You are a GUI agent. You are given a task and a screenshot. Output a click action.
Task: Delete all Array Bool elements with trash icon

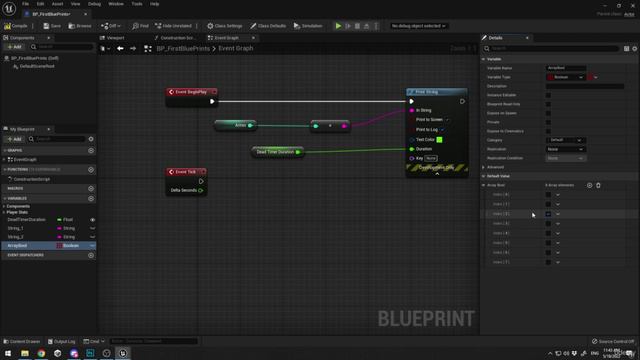coord(598,185)
